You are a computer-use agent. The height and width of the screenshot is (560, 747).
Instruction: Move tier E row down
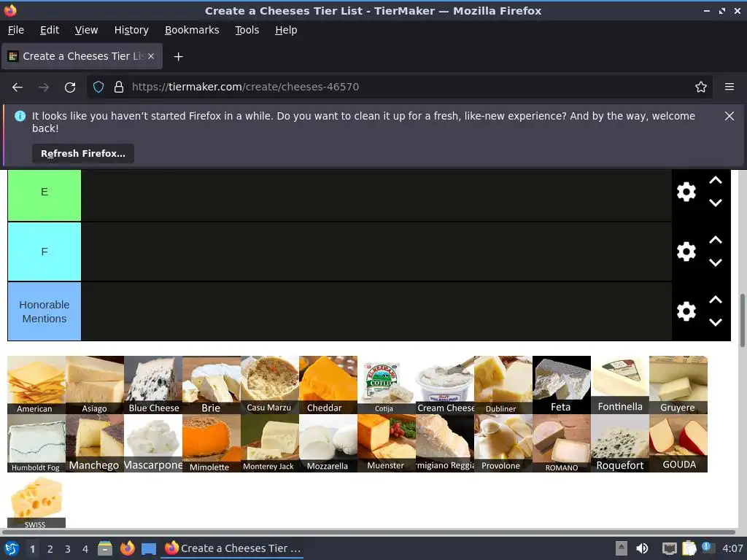[x=715, y=203]
